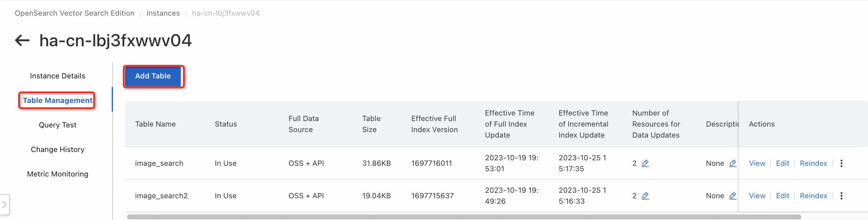
Task: Edit description pencil for image_search2 row
Action: pos(732,195)
